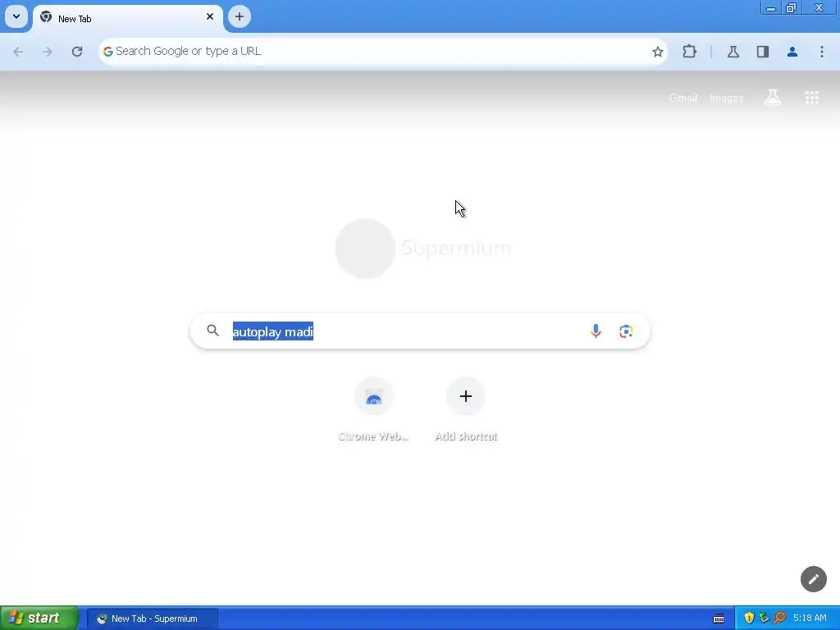Image resolution: width=840 pixels, height=630 pixels.
Task: Click the search magnifier in search box
Action: 212,331
